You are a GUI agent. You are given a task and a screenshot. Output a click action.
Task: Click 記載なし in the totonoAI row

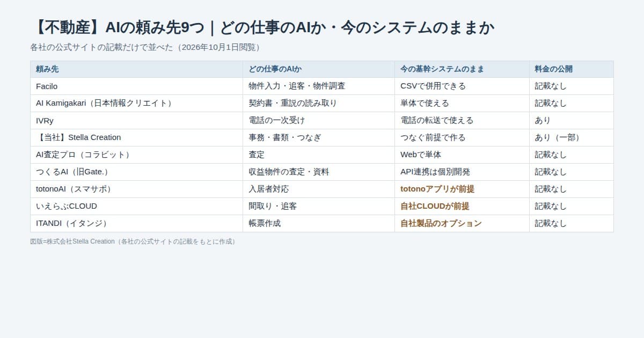(572, 189)
